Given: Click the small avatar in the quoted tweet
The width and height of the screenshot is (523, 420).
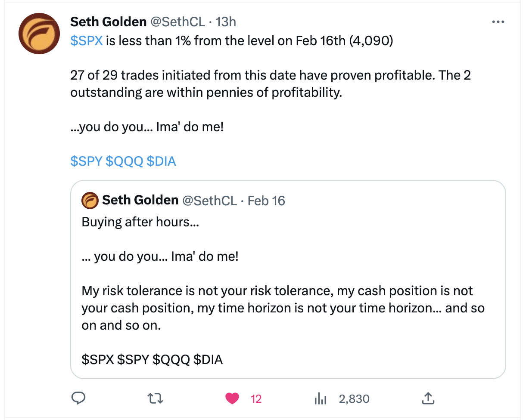Looking at the screenshot, I should (x=90, y=201).
